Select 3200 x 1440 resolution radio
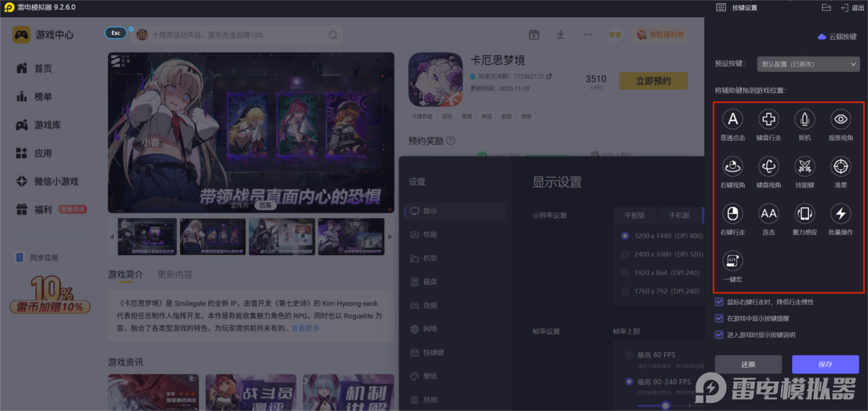The image size is (868, 411). pos(625,236)
